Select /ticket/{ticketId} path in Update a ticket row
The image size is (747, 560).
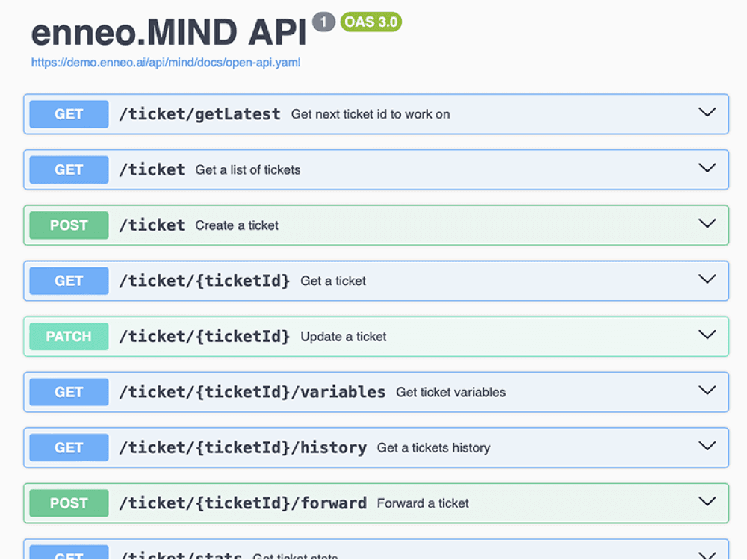point(205,337)
